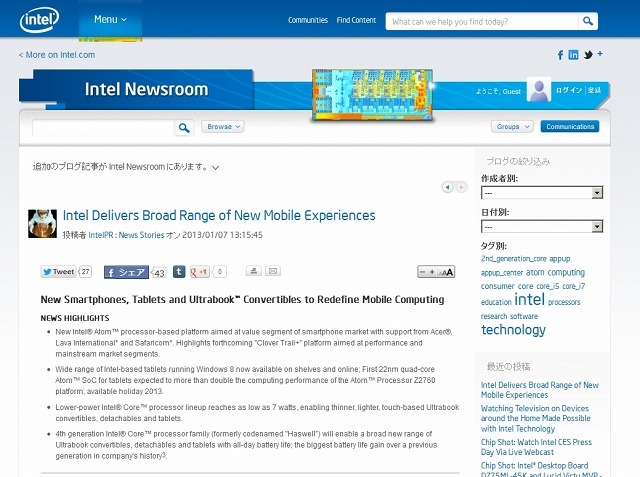The height and width of the screenshot is (477, 640).
Task: Click the article author avatar thumbnail
Action: coord(42,224)
